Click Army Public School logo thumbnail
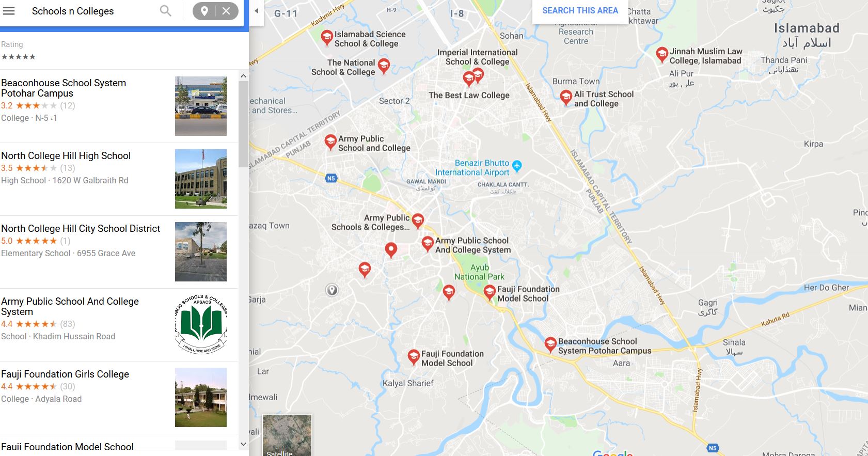Image resolution: width=868 pixels, height=456 pixels. click(201, 325)
